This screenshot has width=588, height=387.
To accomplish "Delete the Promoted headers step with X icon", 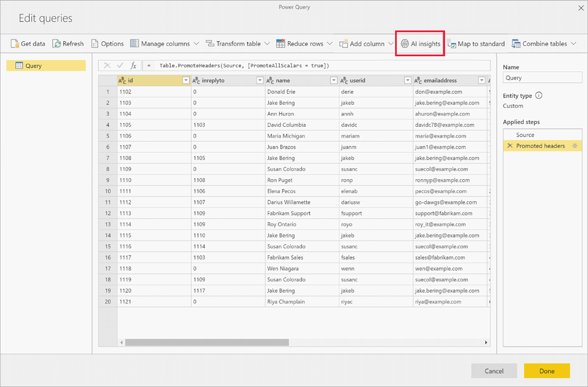I will pyautogui.click(x=510, y=145).
